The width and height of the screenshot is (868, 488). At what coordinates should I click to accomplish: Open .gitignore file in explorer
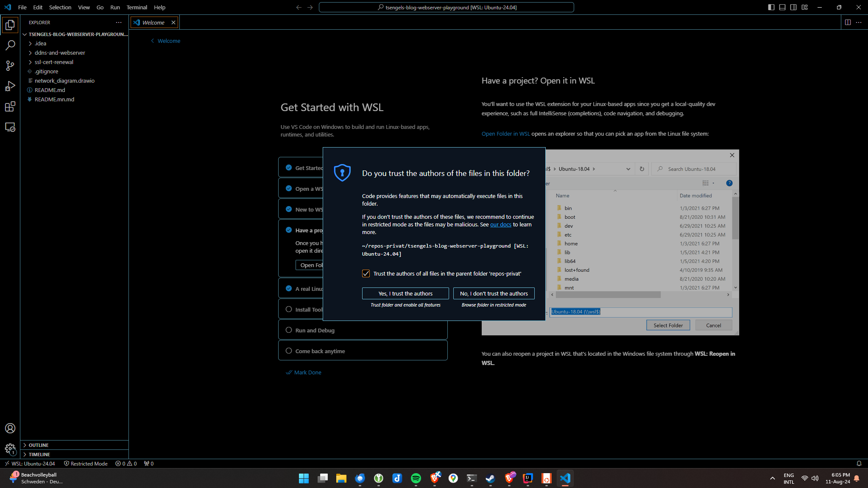(x=74, y=71)
